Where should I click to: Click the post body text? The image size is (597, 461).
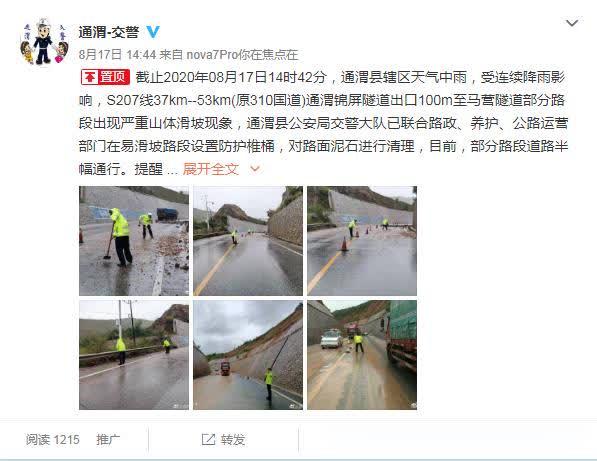pos(323,123)
